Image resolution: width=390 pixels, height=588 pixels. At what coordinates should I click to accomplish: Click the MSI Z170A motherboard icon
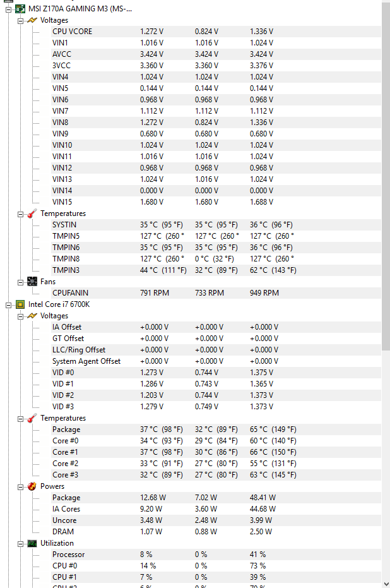click(x=20, y=9)
